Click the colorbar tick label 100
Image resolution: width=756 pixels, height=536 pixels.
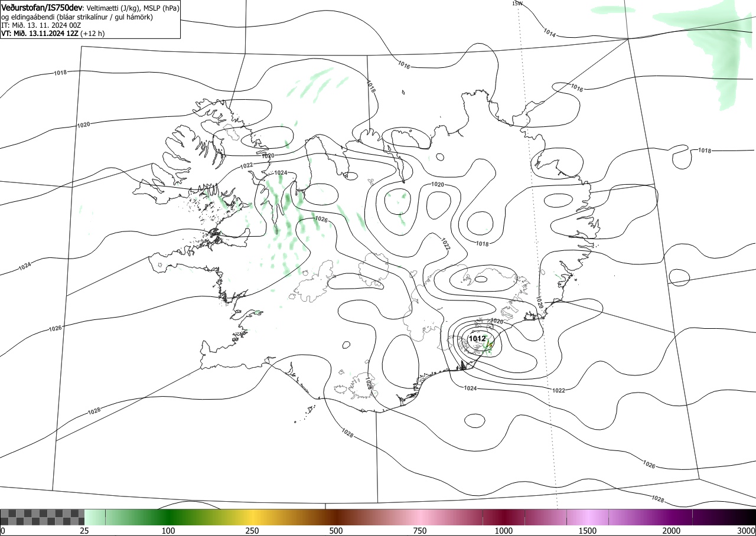[168, 531]
